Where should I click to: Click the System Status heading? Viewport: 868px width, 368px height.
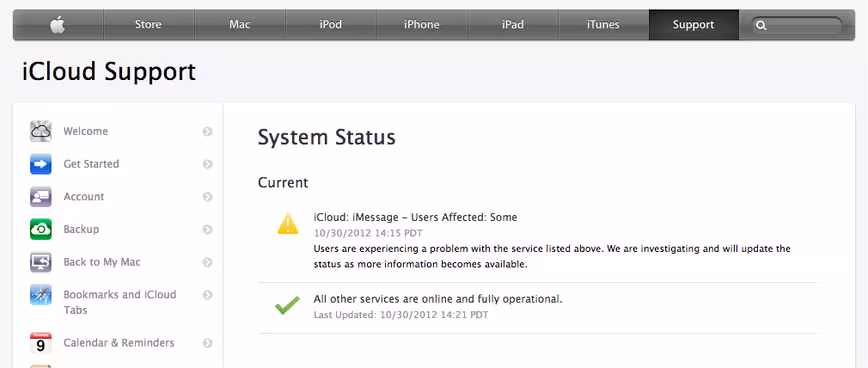327,137
